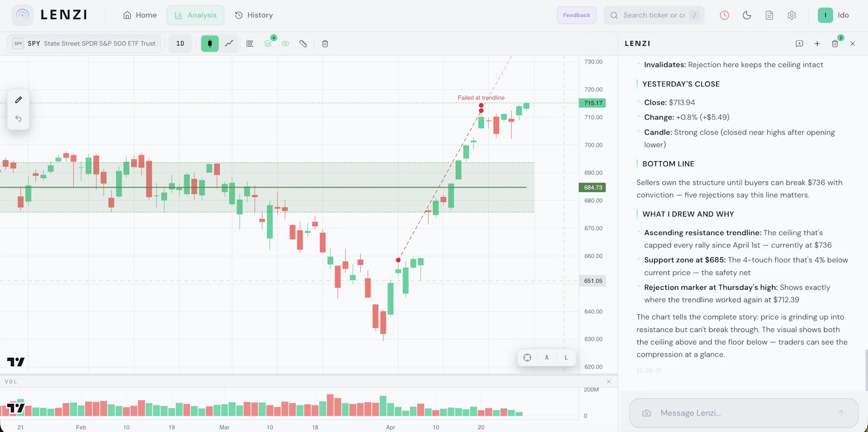Click the "Failed at trendline" annotation label
This screenshot has width=868, height=432.
(481, 98)
